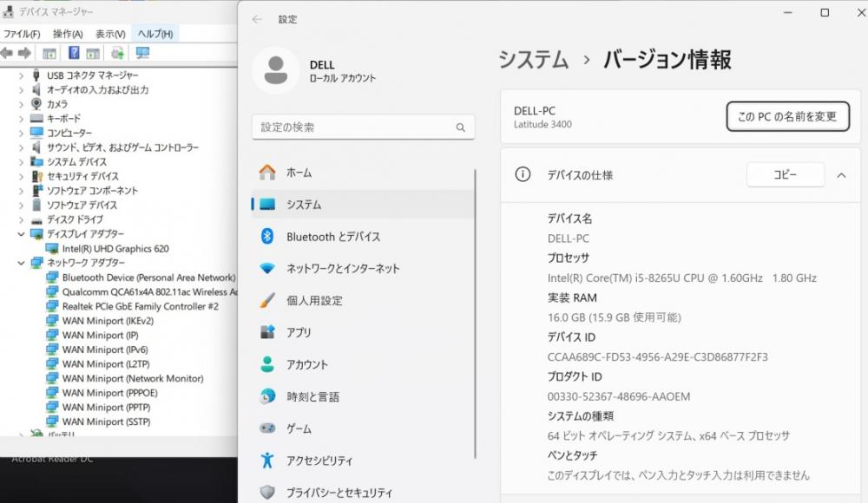Open Home in Settings sidebar
Viewport: 868px width, 503px height.
coord(363,173)
